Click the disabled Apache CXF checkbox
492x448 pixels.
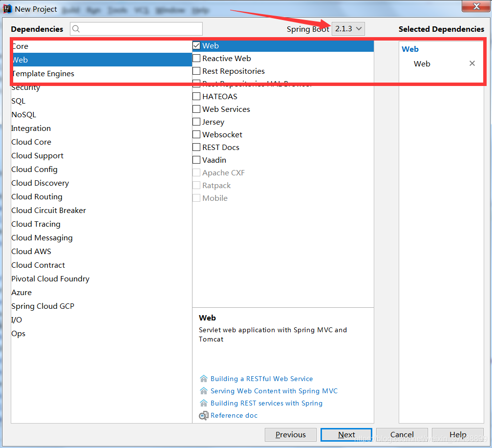[196, 172]
